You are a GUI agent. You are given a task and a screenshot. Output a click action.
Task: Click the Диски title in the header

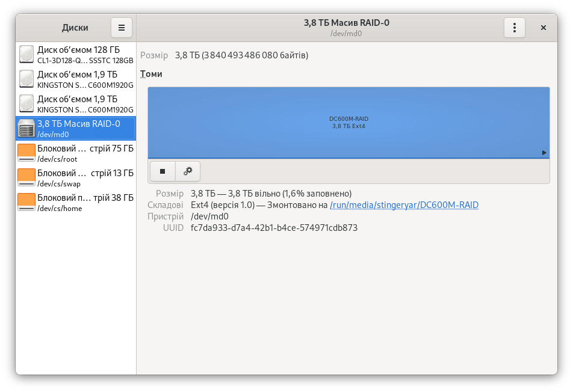[x=75, y=28]
